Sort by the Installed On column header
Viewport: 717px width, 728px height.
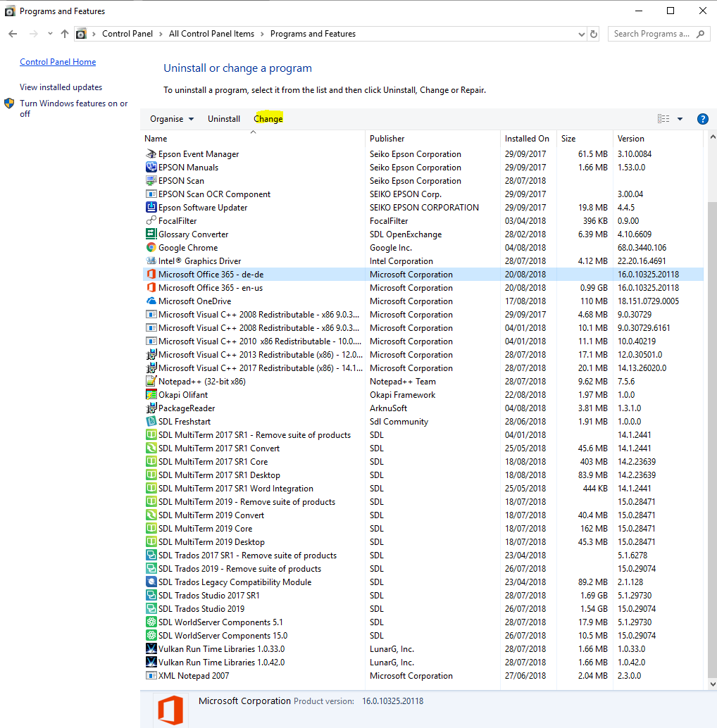click(x=528, y=139)
